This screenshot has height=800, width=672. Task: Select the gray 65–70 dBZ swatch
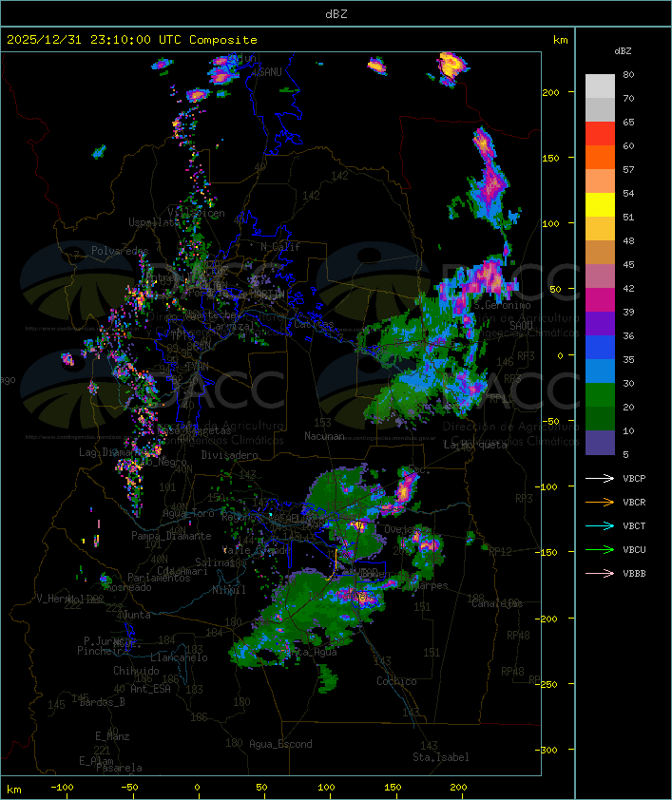point(600,109)
